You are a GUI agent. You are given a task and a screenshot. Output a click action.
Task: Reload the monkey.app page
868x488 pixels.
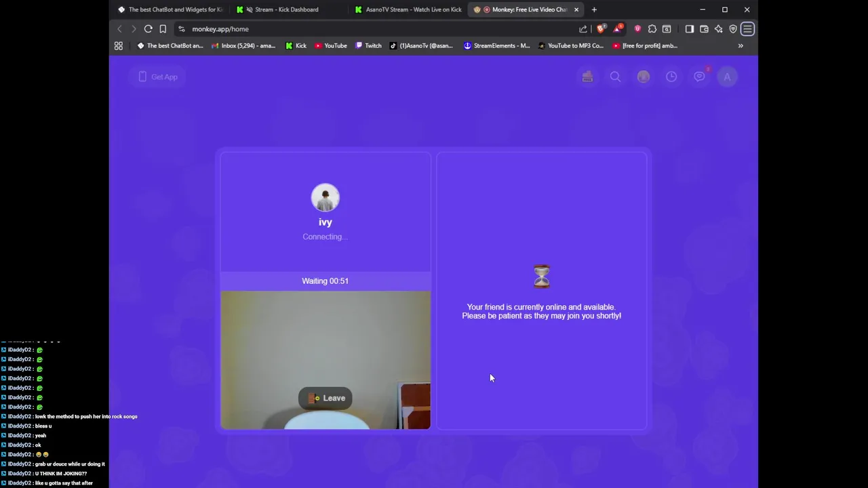coord(148,29)
